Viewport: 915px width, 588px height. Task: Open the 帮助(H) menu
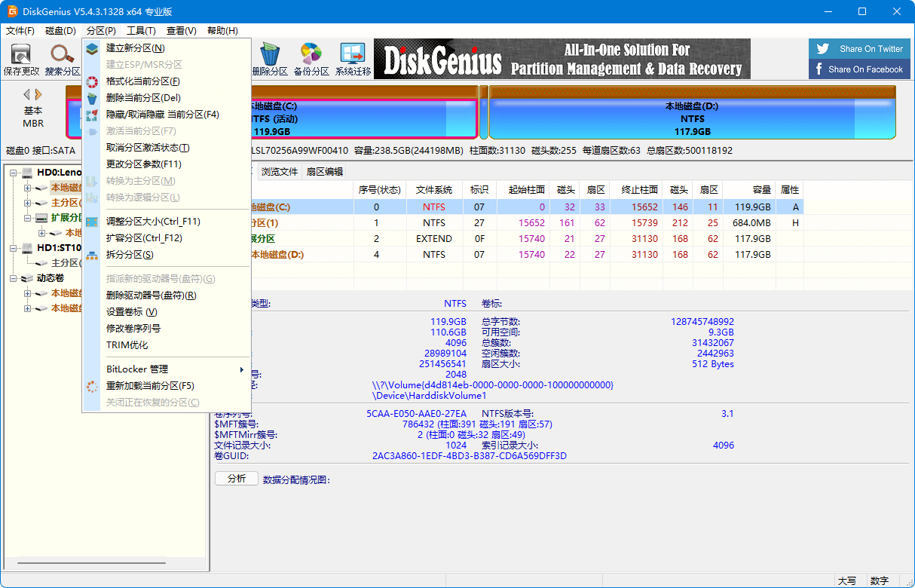click(x=222, y=31)
